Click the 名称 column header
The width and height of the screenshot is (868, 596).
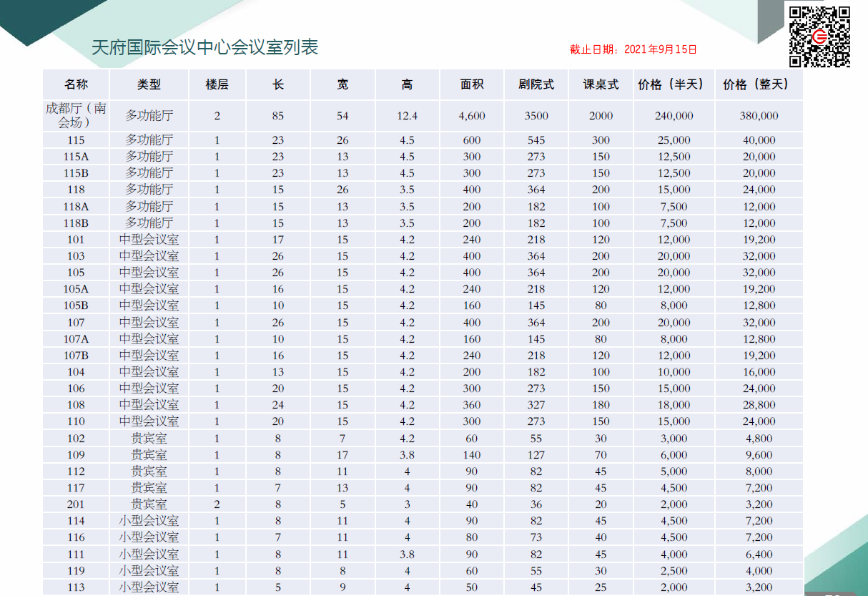[76, 84]
